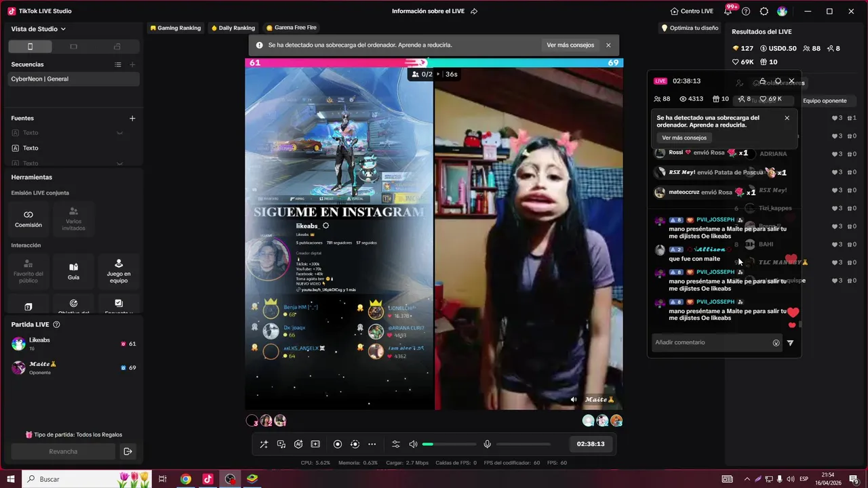Click the replay capture circle icon

point(355,444)
